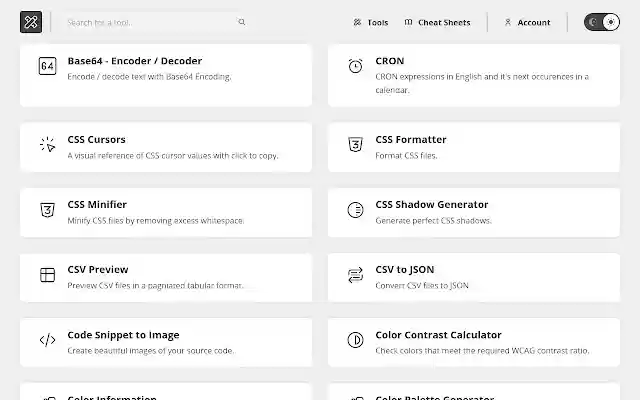Image resolution: width=640 pixels, height=400 pixels.
Task: Open the CSS Minifier tool title
Action: [97, 204]
